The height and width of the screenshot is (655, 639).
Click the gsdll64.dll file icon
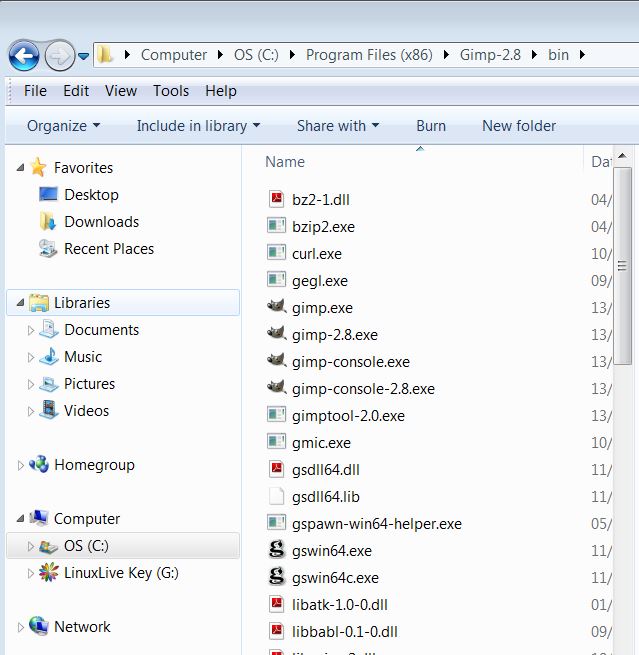pyautogui.click(x=276, y=469)
